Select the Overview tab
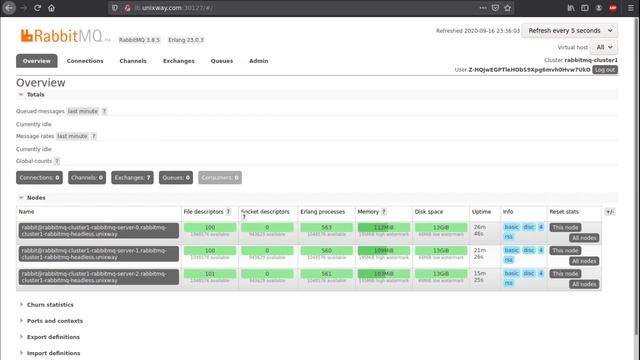The height and width of the screenshot is (360, 640). [37, 61]
